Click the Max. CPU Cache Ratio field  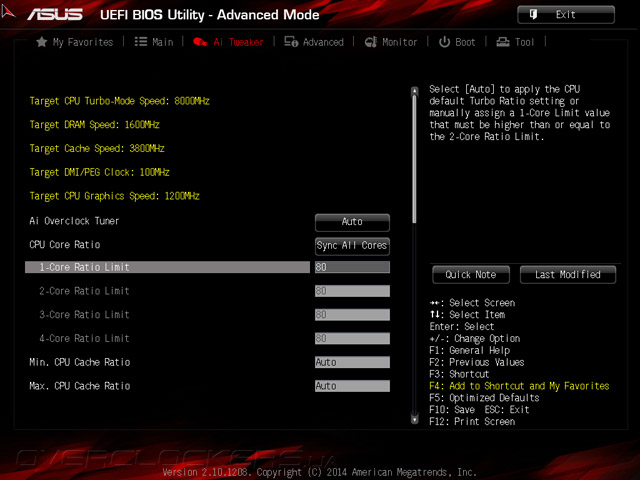pyautogui.click(x=352, y=386)
